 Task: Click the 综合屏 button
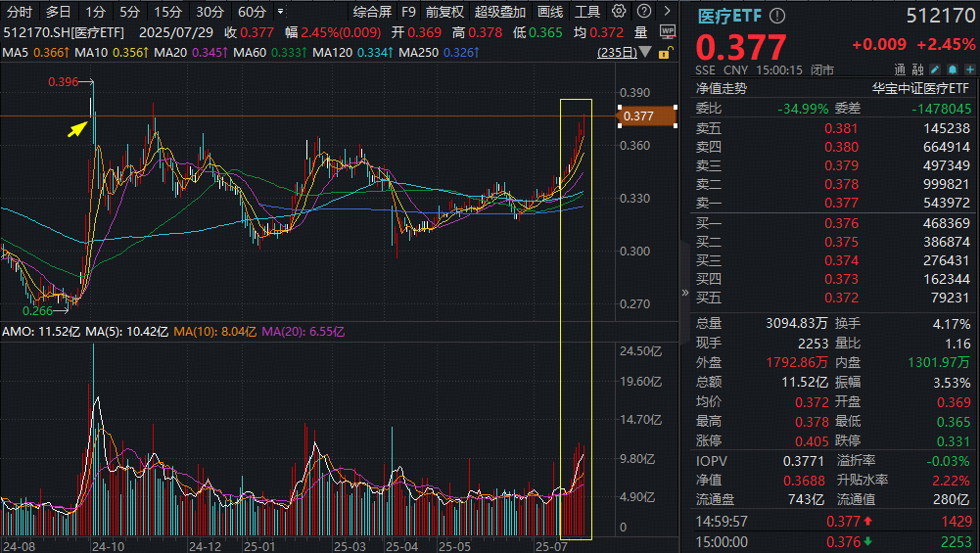point(371,12)
